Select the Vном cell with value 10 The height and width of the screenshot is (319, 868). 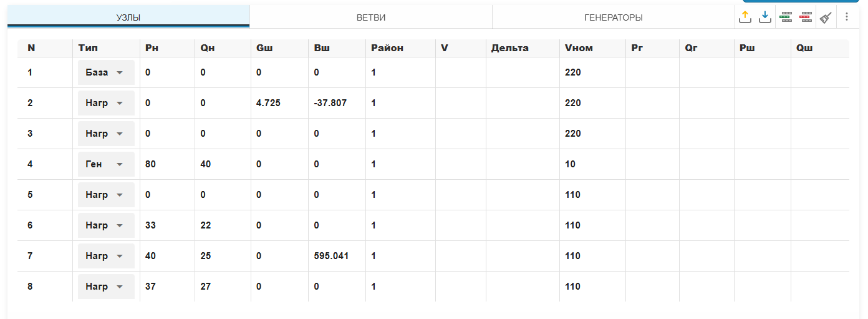tap(570, 164)
